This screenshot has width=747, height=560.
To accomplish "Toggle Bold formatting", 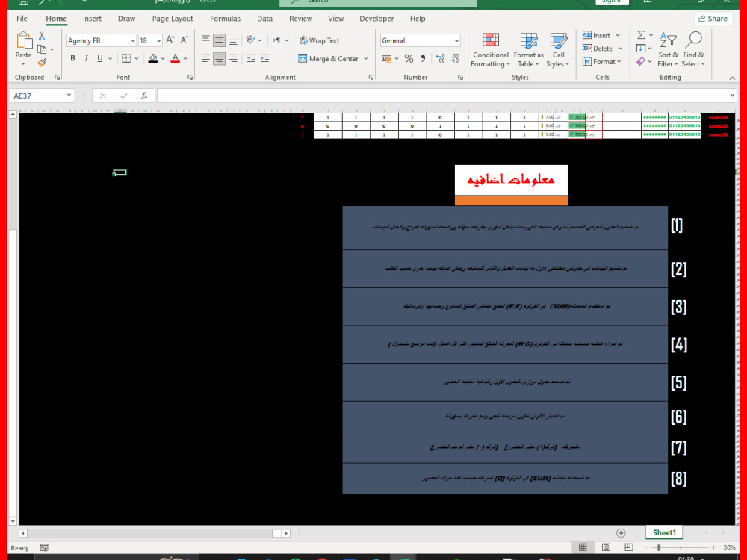I will [x=73, y=58].
